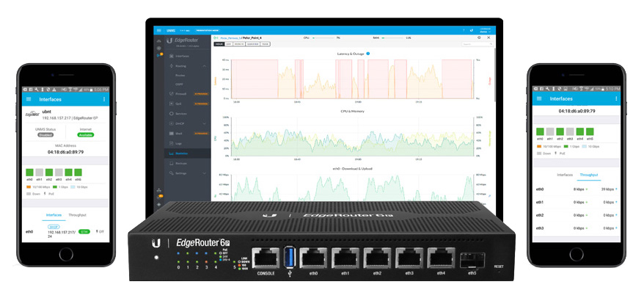This screenshot has width=644, height=301.
Task: Tap the Disabled UNMS status badge on left phone
Action: tap(45, 135)
